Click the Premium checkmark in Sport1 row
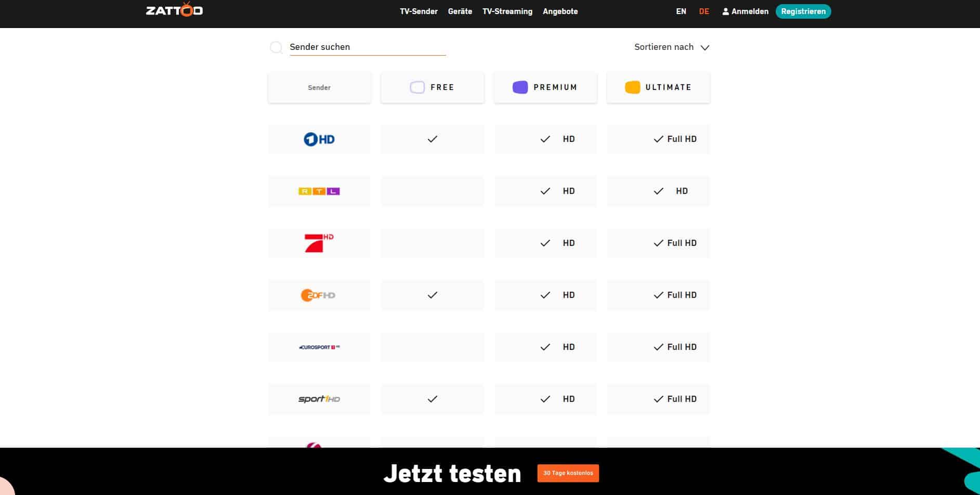Image resolution: width=980 pixels, height=495 pixels. pos(545,399)
